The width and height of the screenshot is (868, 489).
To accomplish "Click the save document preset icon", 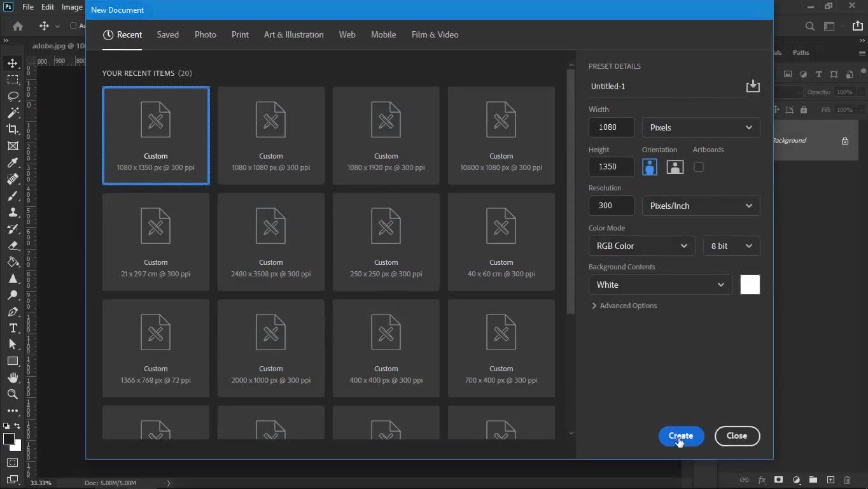I will pos(752,86).
